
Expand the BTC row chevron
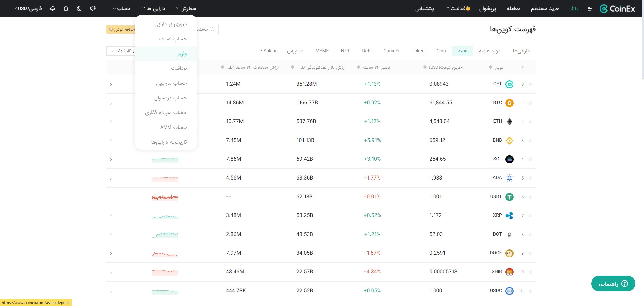(x=111, y=103)
